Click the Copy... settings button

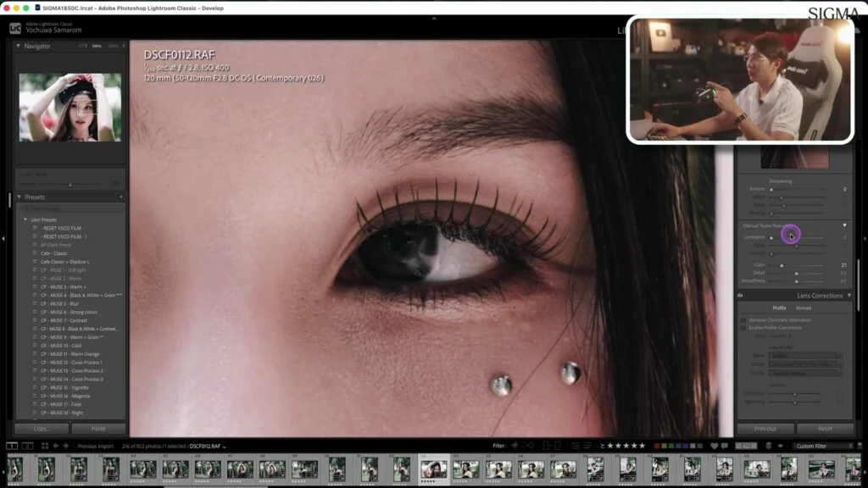[x=42, y=429]
